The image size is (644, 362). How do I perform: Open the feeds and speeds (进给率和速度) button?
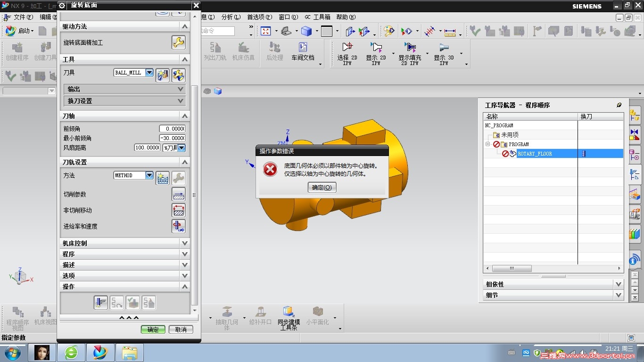tap(178, 226)
